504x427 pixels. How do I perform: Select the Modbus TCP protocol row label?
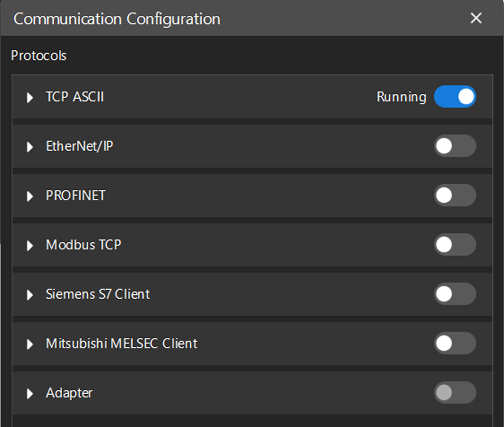tap(83, 245)
